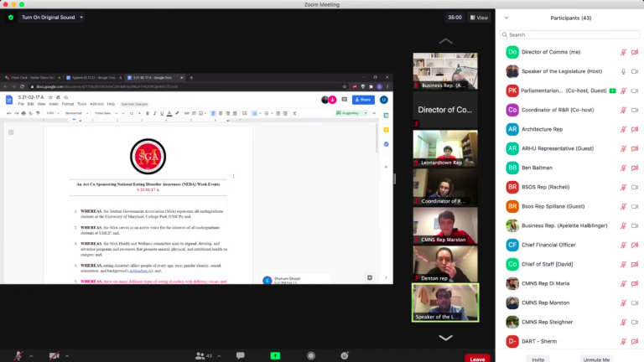
Task: Click the Invite button
Action: 537,359
